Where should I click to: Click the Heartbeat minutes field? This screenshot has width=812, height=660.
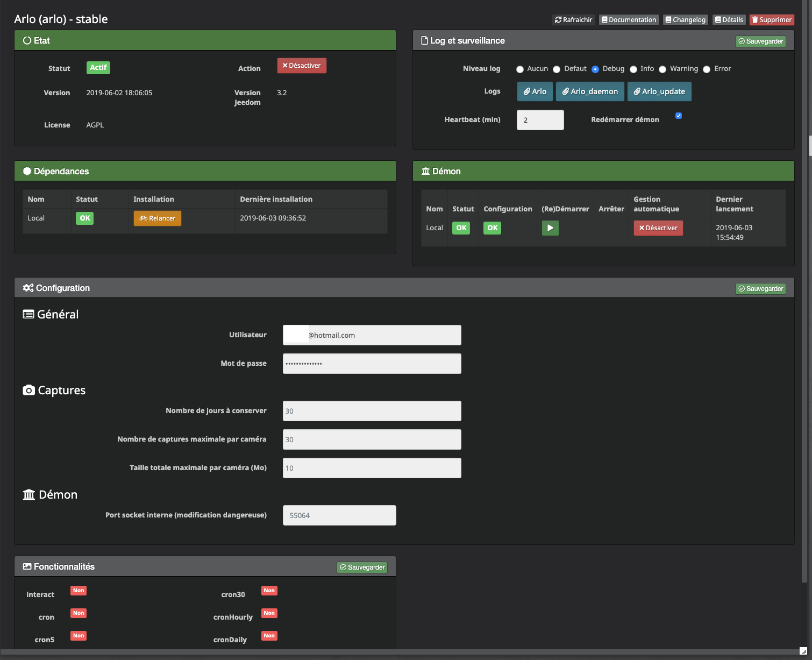click(540, 120)
